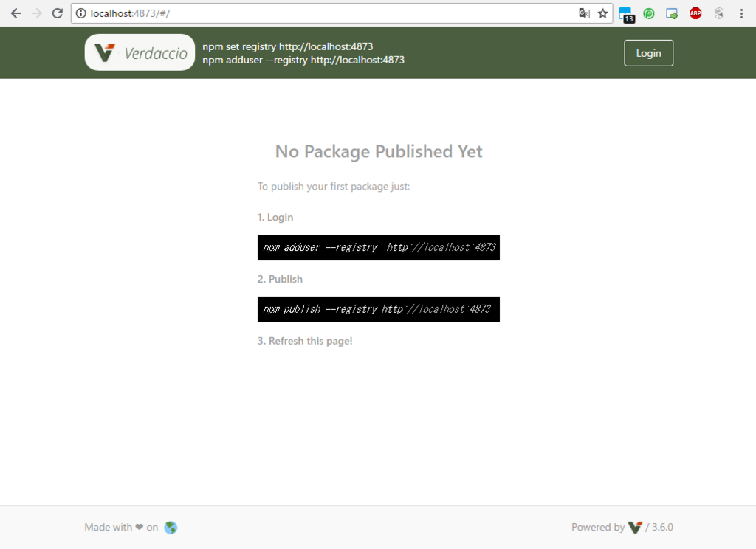
Task: Go back with the browser back arrow
Action: [16, 13]
